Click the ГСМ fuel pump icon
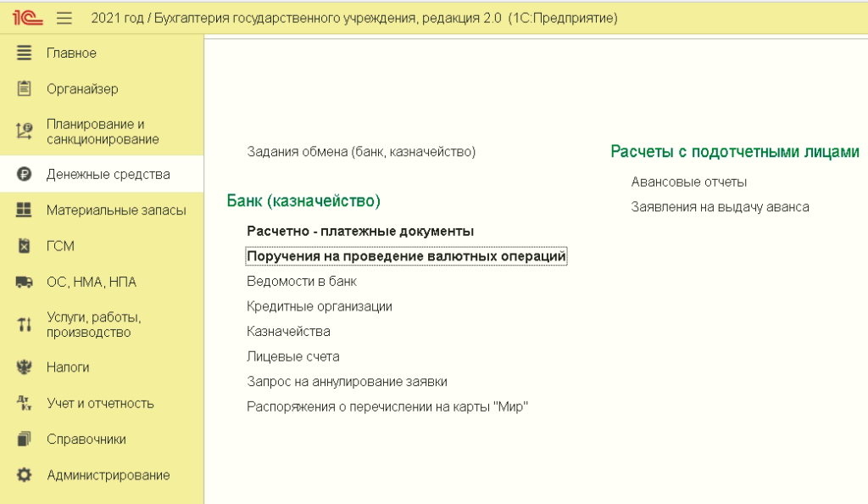Screen dimensions: 868x504 point(25,246)
